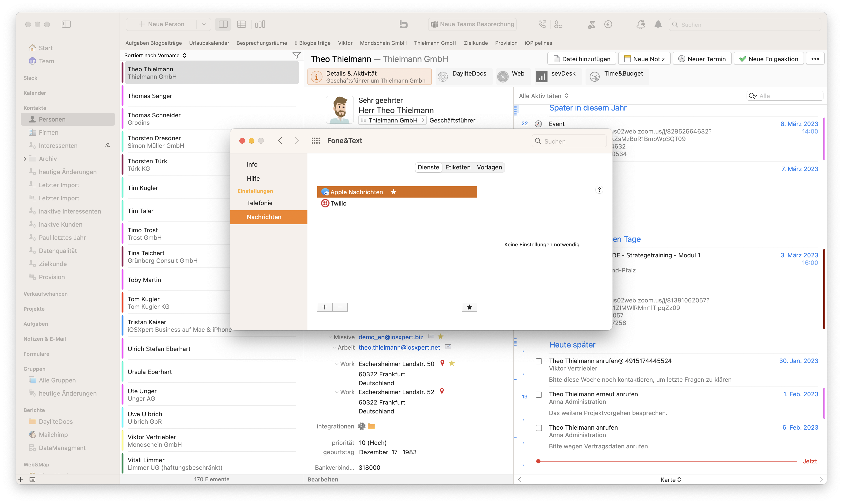
Task: Go back in Fone&Text window
Action: (x=280, y=141)
